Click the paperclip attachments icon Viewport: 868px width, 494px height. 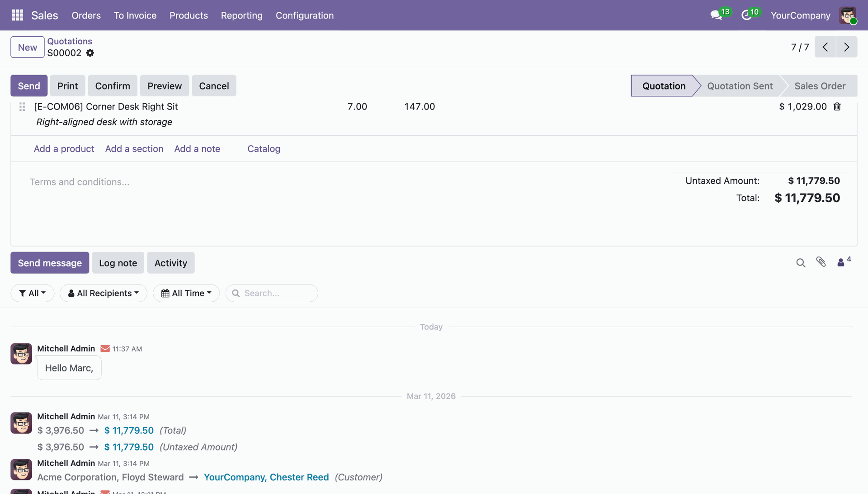pyautogui.click(x=821, y=262)
